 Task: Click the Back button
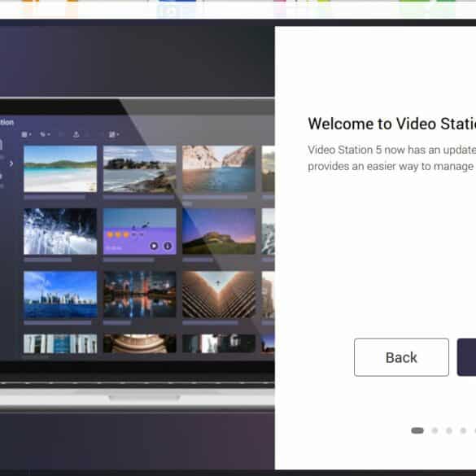401,357
